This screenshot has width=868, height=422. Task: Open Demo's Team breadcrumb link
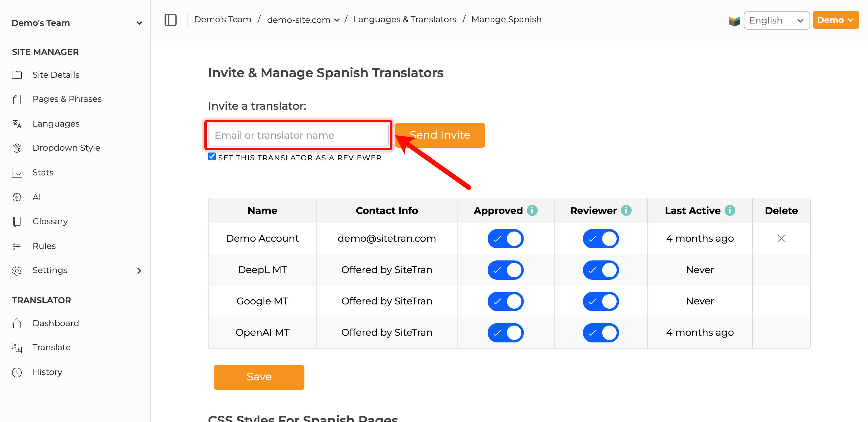click(x=223, y=20)
